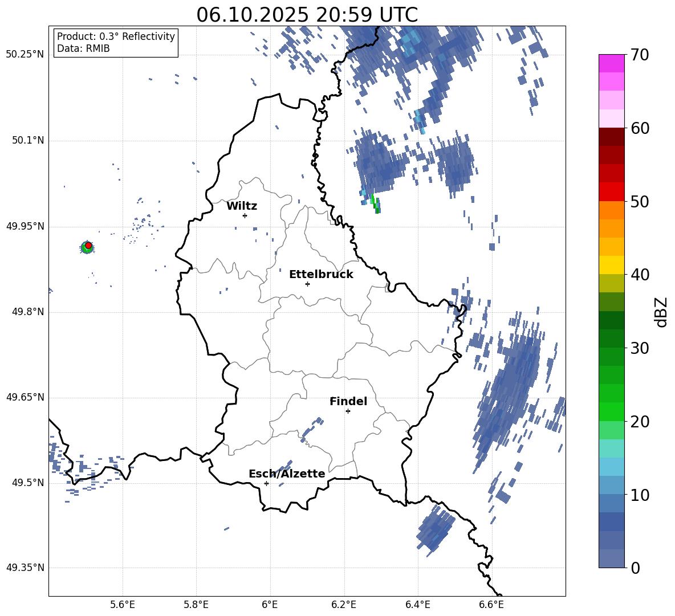Click the colorbar tick label 0

click(x=635, y=568)
